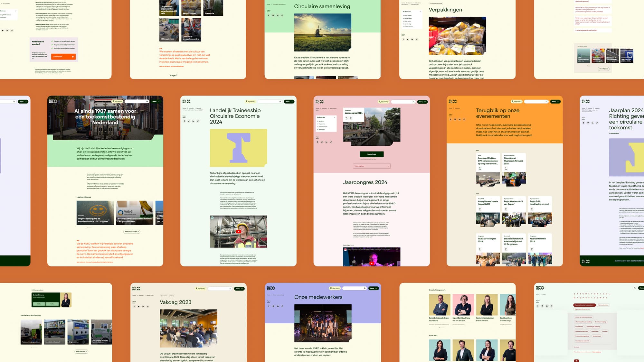644x362 pixels.
Task: Open Menu on Traineeship page
Action: pyautogui.click(x=289, y=102)
